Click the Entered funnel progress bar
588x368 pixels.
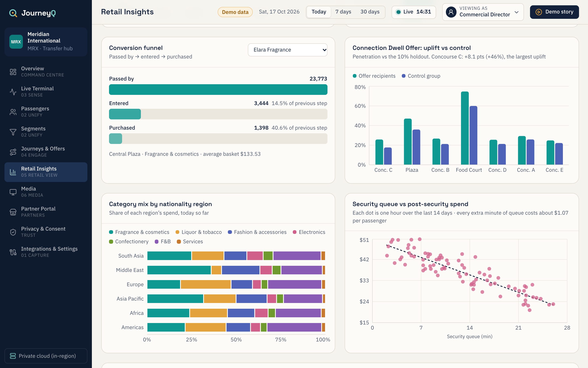click(x=218, y=114)
